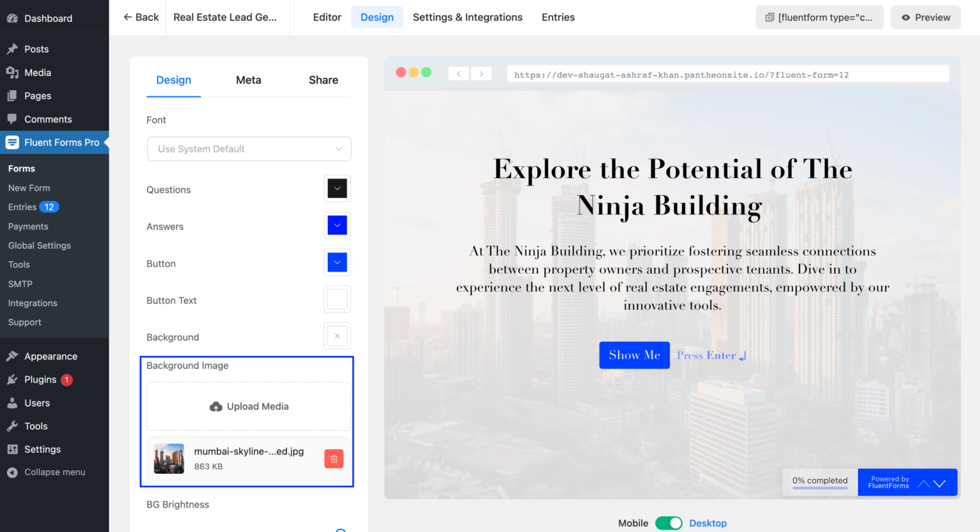Click the Appearance paintbrush icon in the sidebar
The width and height of the screenshot is (980, 532).
[x=12, y=356]
